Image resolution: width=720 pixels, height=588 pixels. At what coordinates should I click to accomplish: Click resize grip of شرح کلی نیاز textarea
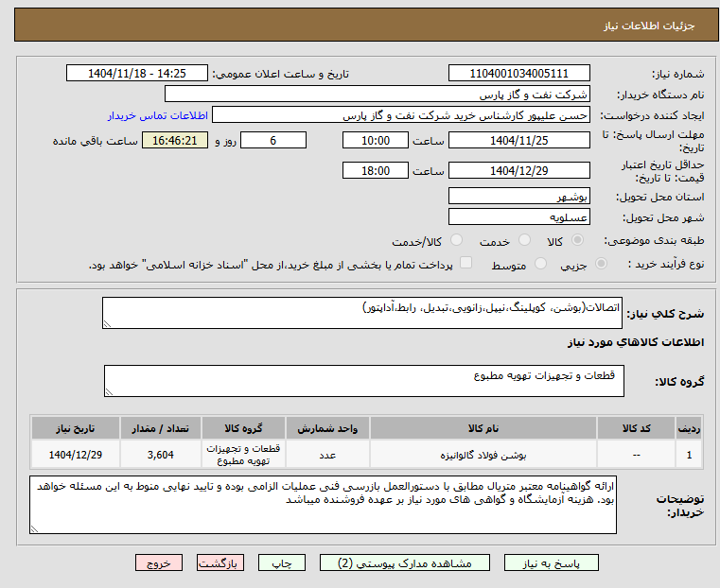pos(107,324)
